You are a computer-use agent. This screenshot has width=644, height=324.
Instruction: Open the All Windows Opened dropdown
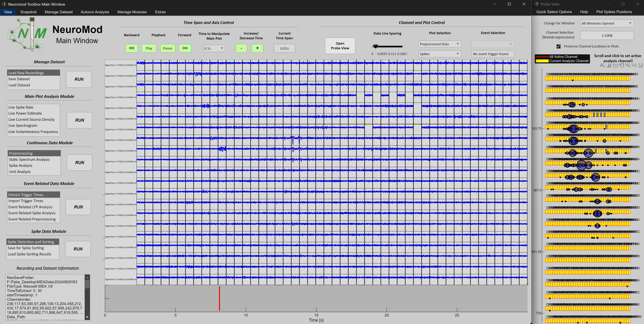tap(607, 23)
